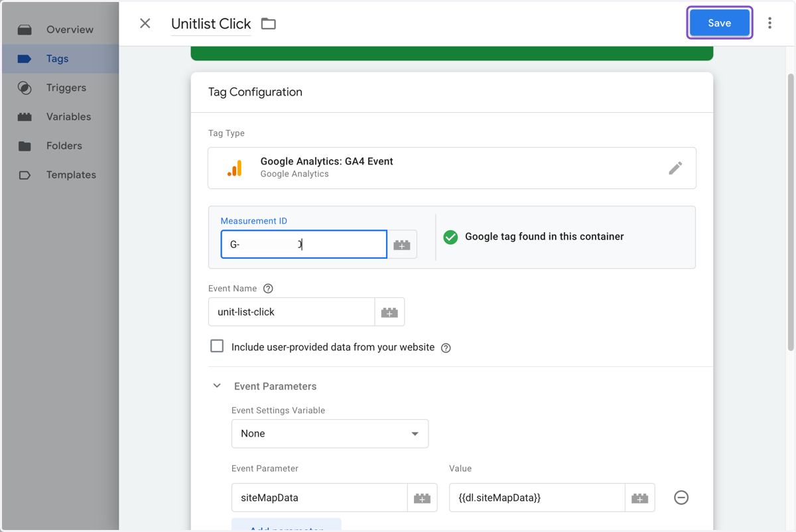Click the Triggers circle icon
This screenshot has width=796, height=532.
pos(25,88)
